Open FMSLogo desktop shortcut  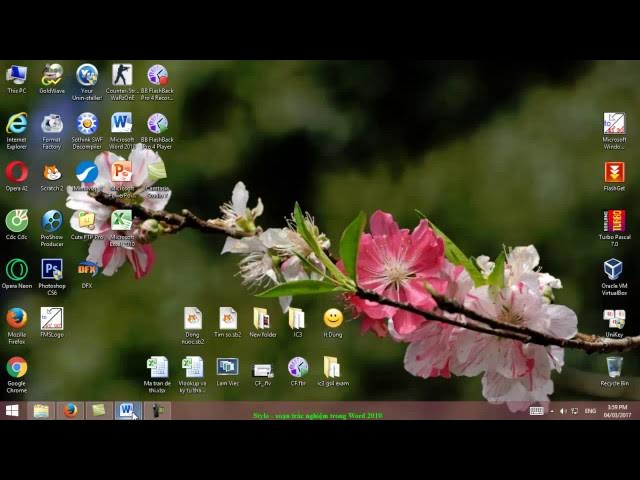coord(52,322)
